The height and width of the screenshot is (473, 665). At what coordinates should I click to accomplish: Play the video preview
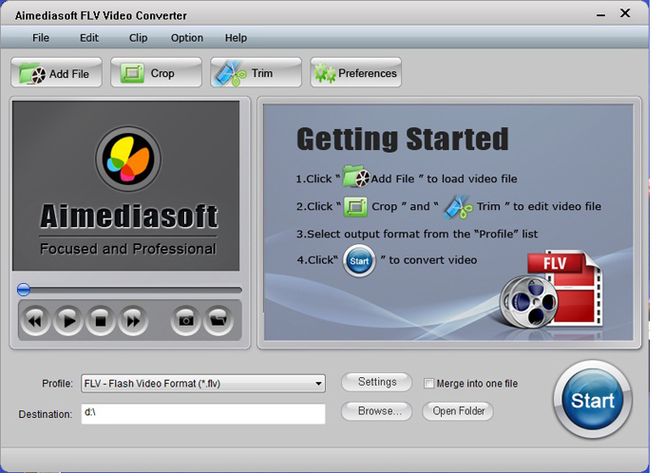click(x=68, y=321)
